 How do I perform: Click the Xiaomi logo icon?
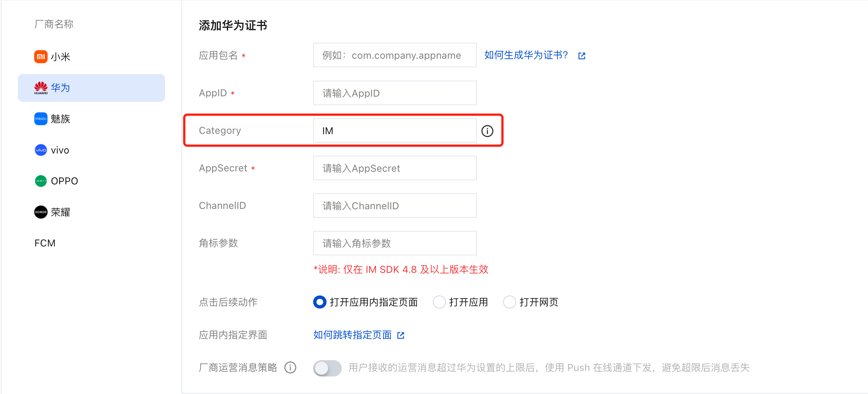[x=41, y=56]
